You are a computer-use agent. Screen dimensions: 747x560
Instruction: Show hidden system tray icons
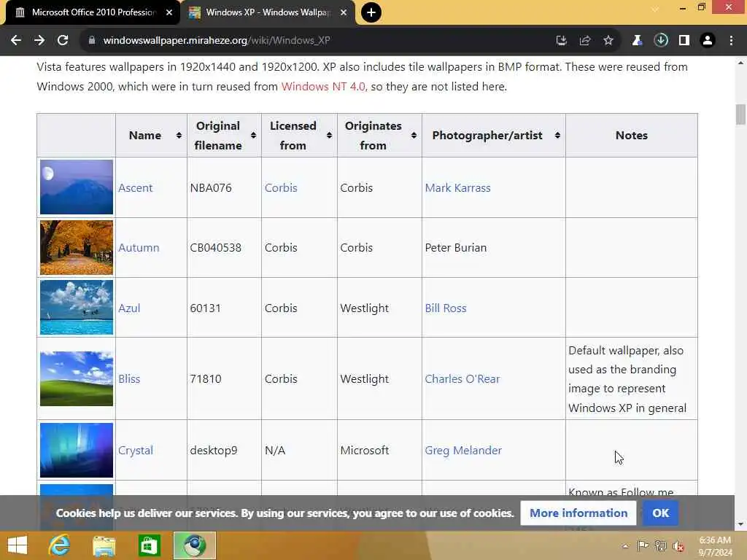point(625,546)
